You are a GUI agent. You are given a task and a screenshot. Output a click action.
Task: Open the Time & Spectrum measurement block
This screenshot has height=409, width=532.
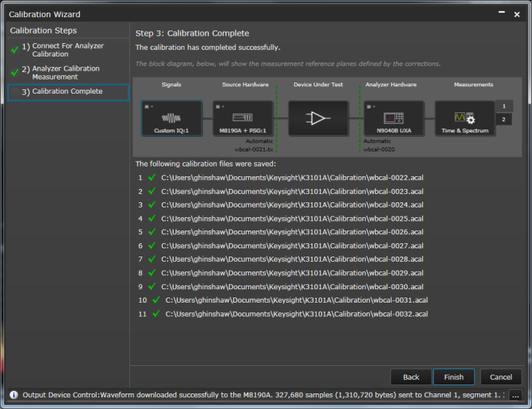tap(464, 119)
